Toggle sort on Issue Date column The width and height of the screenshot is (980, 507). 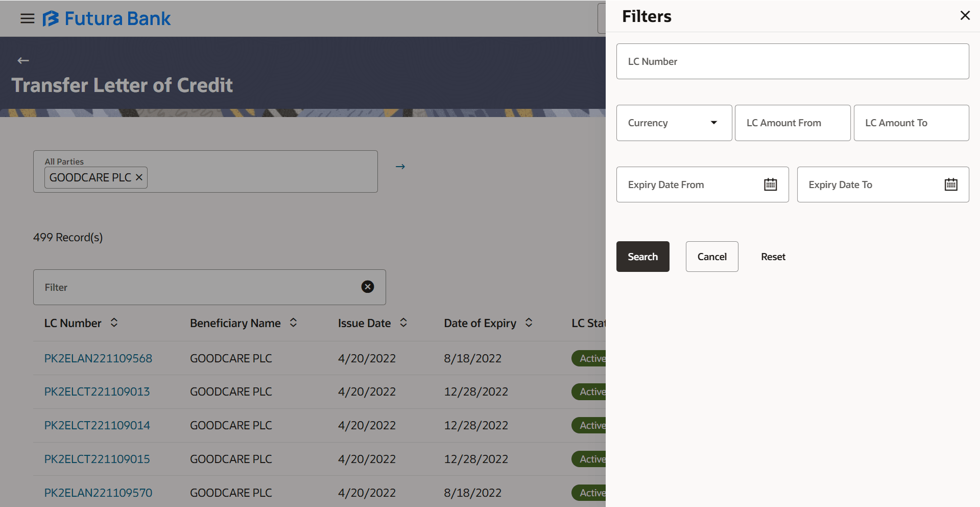coord(403,322)
